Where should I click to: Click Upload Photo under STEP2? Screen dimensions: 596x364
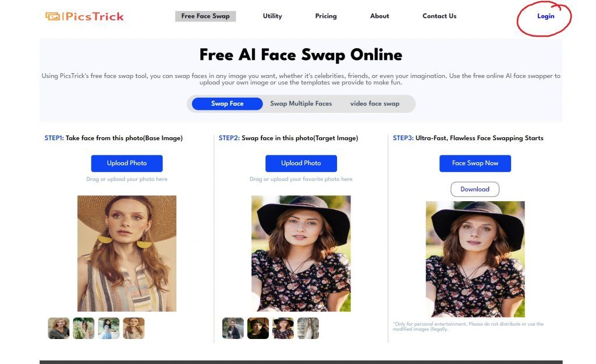click(x=301, y=163)
